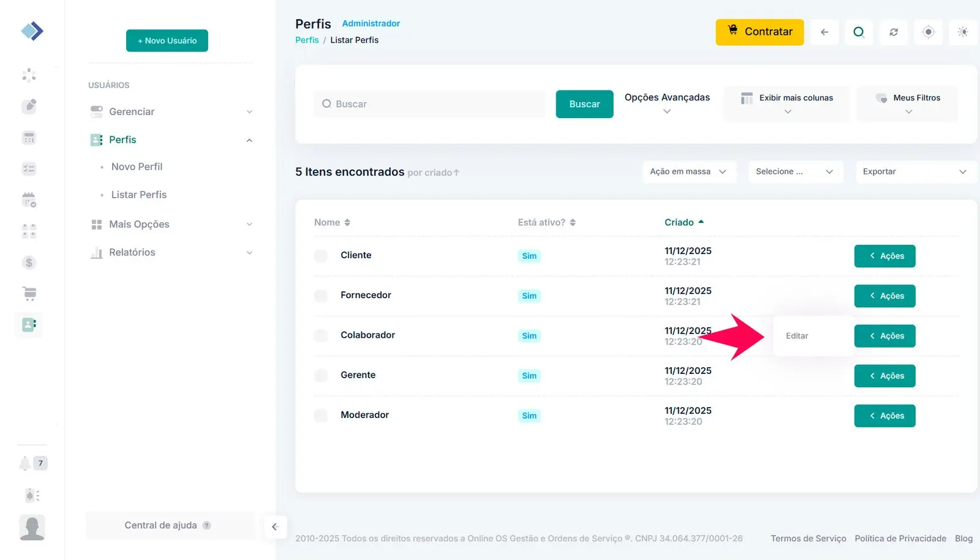Select the Cliente row checkbox
980x560 pixels.
[x=321, y=256]
